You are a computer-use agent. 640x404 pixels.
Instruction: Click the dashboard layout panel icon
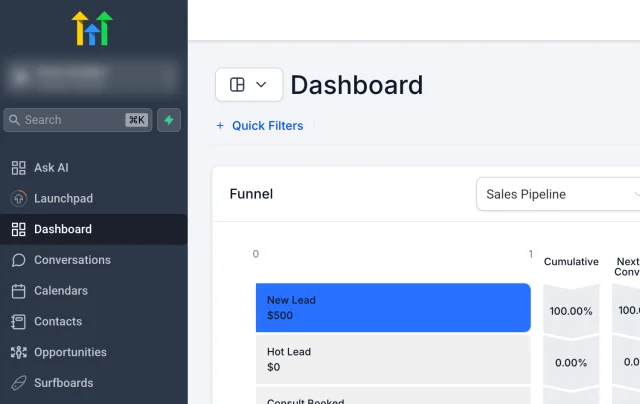(x=237, y=84)
